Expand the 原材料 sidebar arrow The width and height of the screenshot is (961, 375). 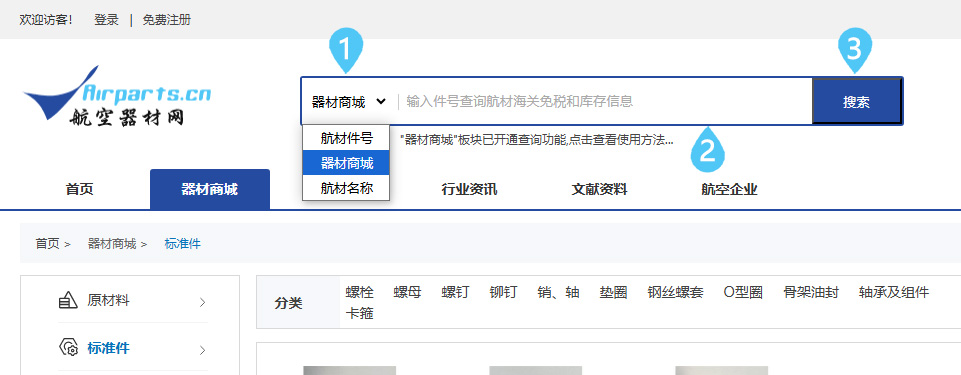tap(203, 302)
